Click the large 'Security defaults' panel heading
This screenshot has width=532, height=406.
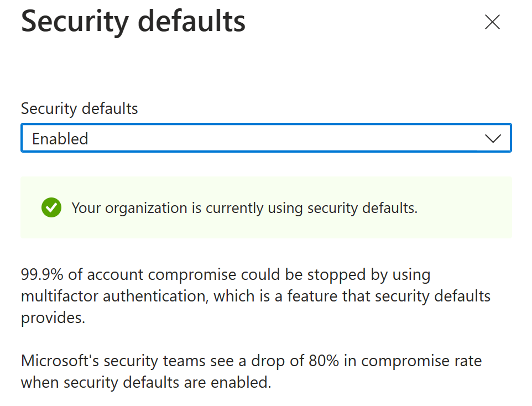tap(133, 22)
